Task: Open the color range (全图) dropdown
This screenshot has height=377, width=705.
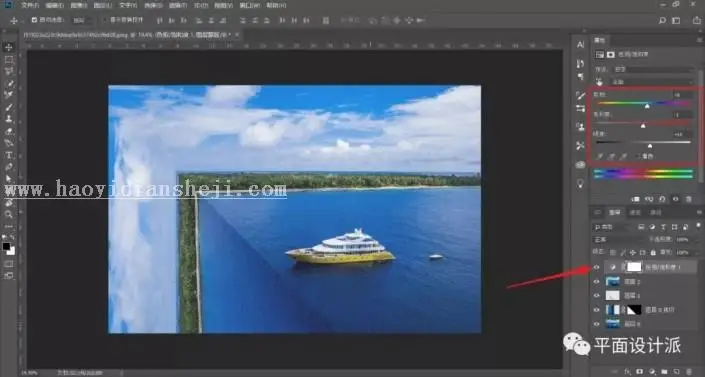Action: pyautogui.click(x=652, y=82)
